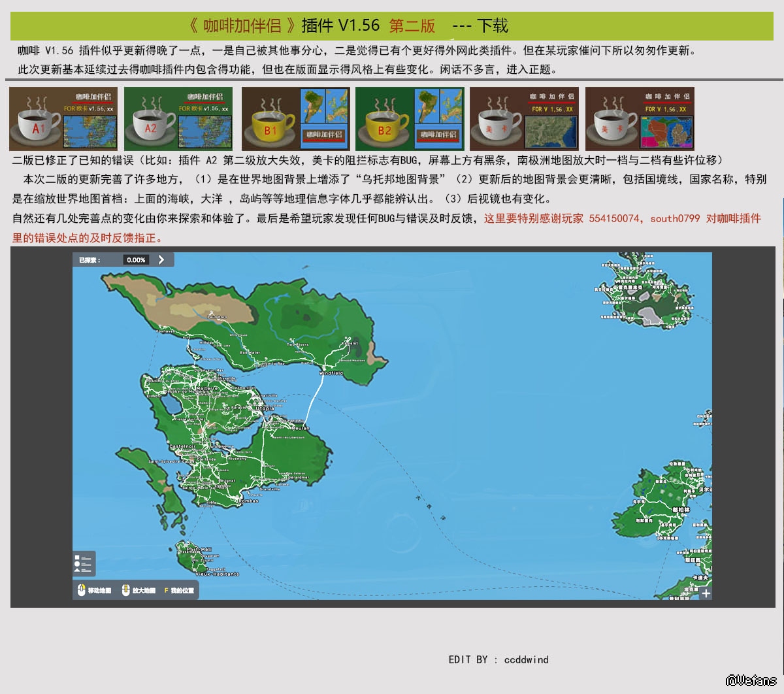Click the 已探索 label

(x=90, y=260)
